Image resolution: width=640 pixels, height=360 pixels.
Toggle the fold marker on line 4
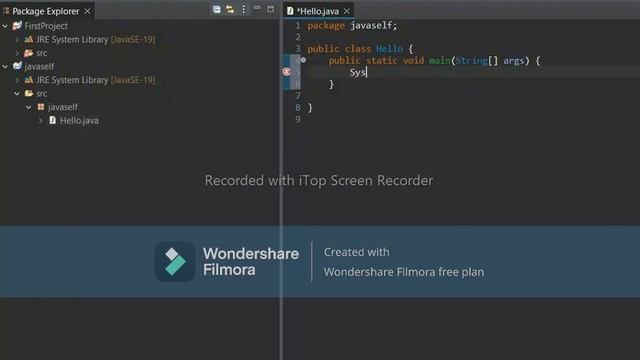point(303,60)
